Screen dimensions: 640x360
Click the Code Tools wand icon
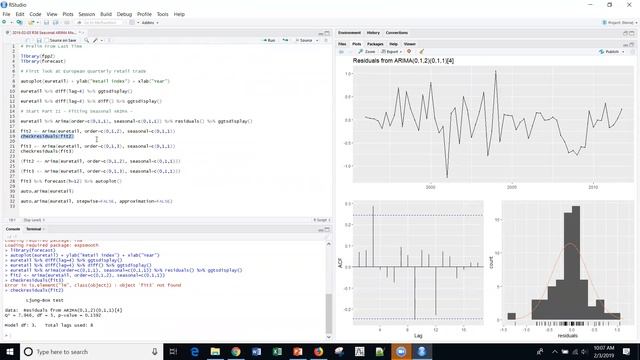[x=95, y=40]
